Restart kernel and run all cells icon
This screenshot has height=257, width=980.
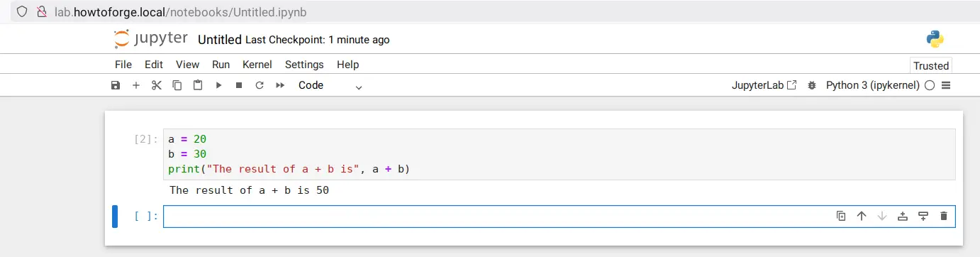point(280,85)
